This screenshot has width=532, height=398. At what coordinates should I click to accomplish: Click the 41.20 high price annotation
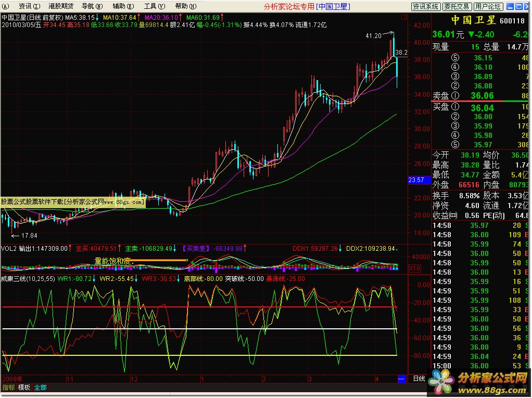tap(374, 35)
